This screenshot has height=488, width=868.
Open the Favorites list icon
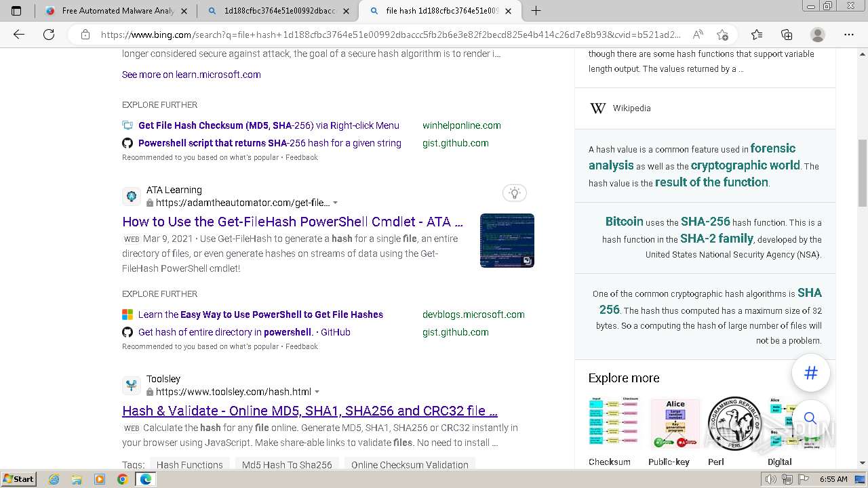click(757, 35)
